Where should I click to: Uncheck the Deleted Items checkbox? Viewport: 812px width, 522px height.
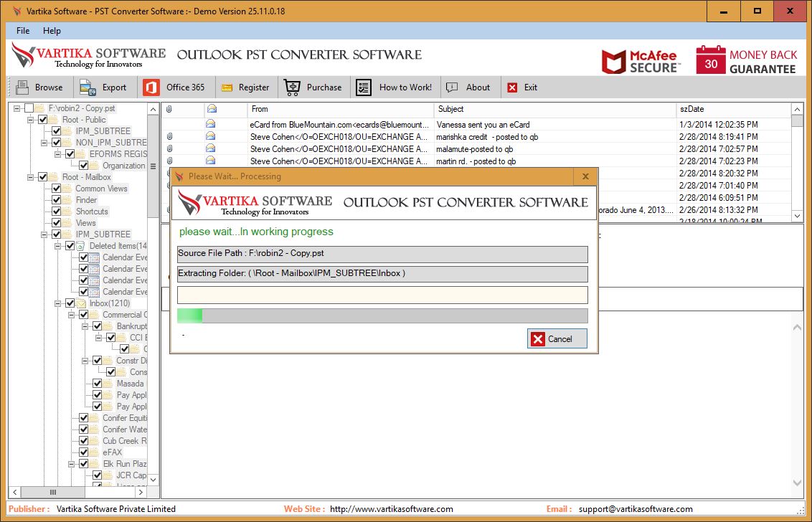[x=70, y=246]
